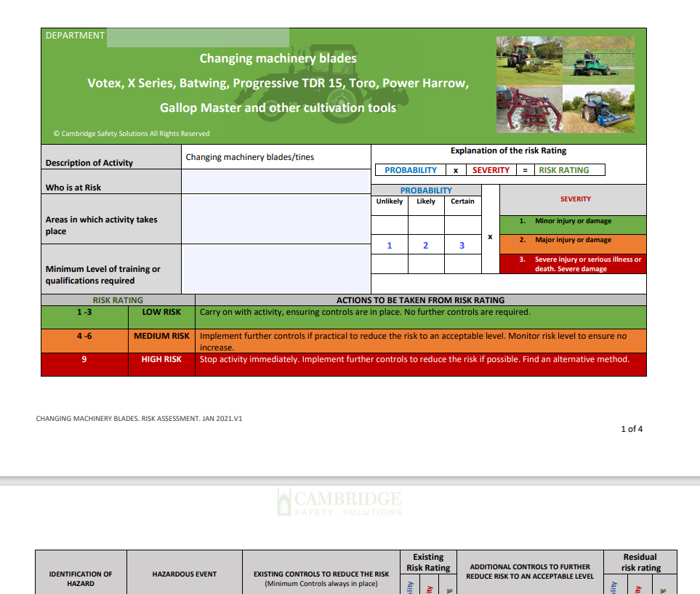Click the orange 'Major injury or damage' row

573,240
